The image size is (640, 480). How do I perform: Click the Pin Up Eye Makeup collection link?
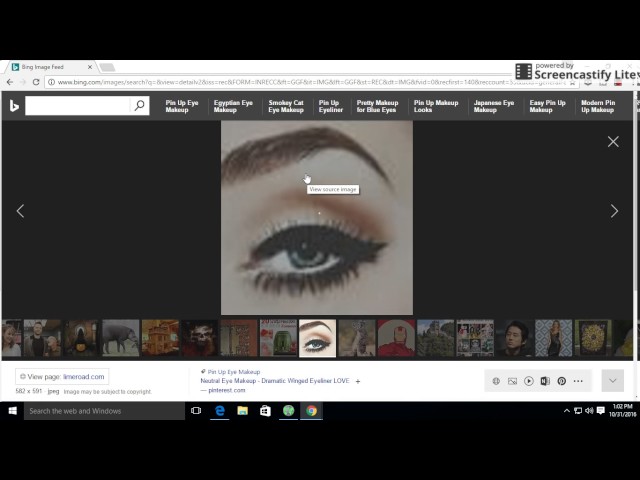(234, 372)
